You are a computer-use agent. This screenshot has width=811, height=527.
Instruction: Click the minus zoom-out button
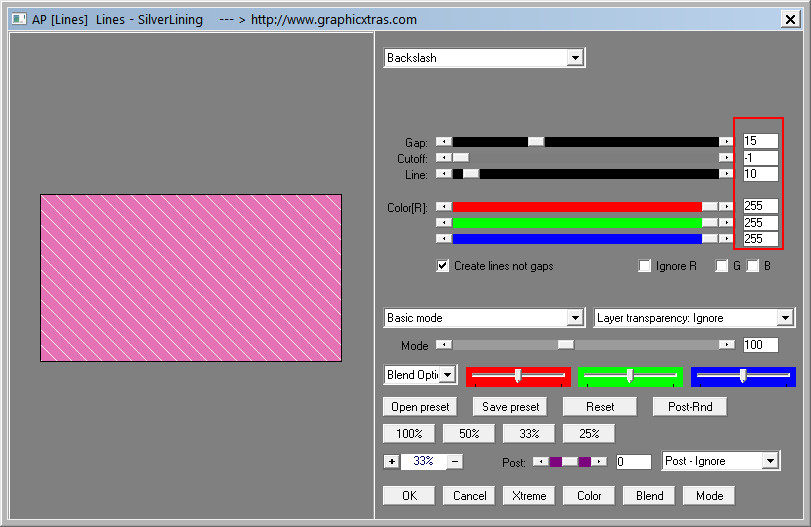455,461
